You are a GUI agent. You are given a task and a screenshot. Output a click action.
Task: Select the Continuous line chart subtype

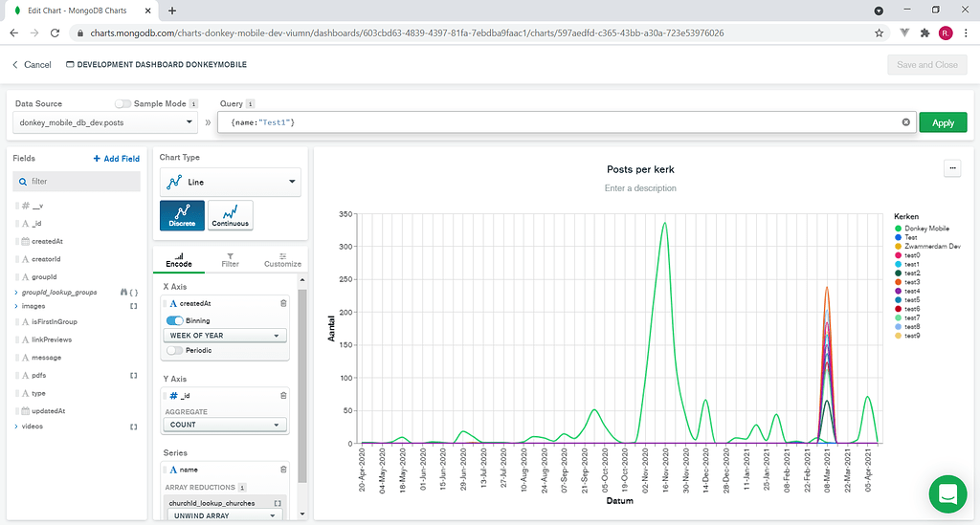tap(230, 215)
